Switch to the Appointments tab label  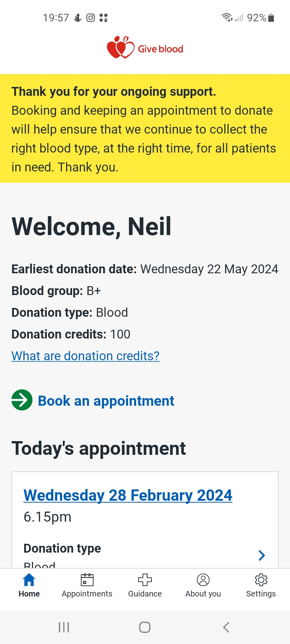87,594
